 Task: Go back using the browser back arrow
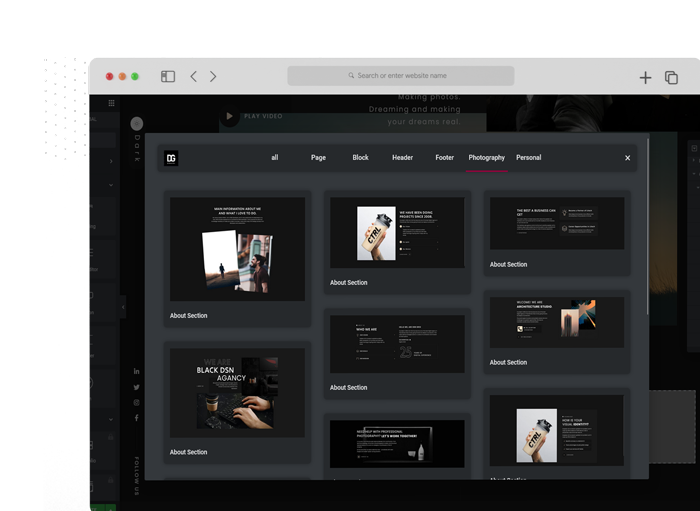[x=193, y=76]
